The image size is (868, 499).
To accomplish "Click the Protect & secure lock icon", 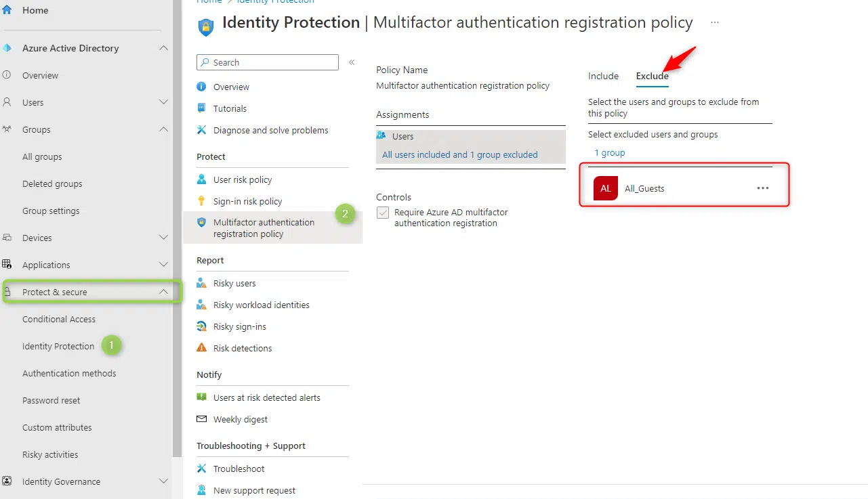I will (7, 292).
